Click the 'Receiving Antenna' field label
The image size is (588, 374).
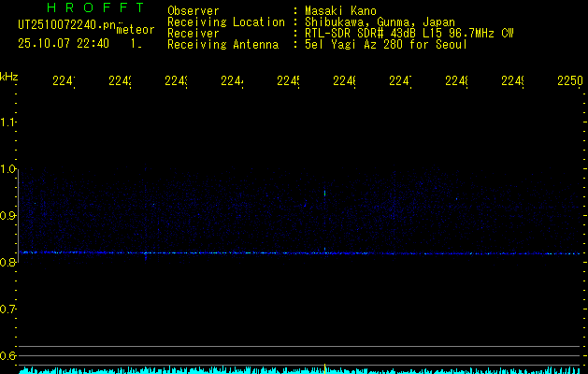pyautogui.click(x=222, y=44)
